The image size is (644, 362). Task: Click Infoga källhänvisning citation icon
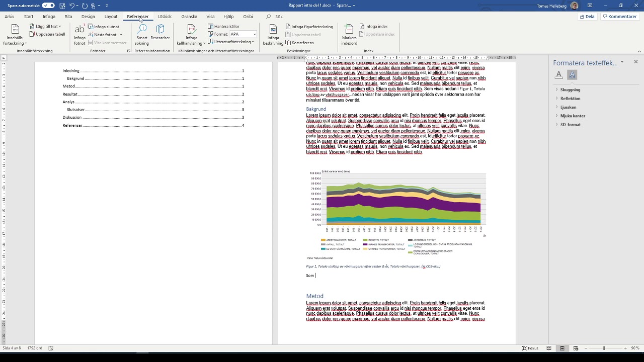click(x=191, y=35)
